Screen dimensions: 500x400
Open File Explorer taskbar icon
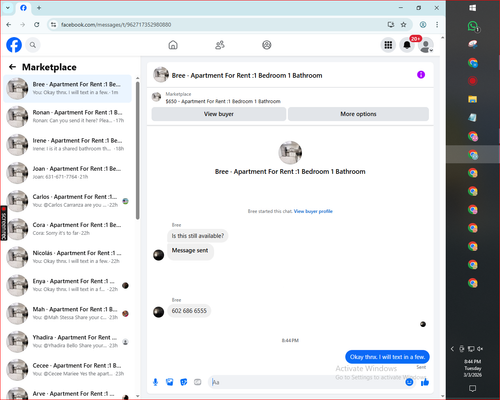point(473,99)
